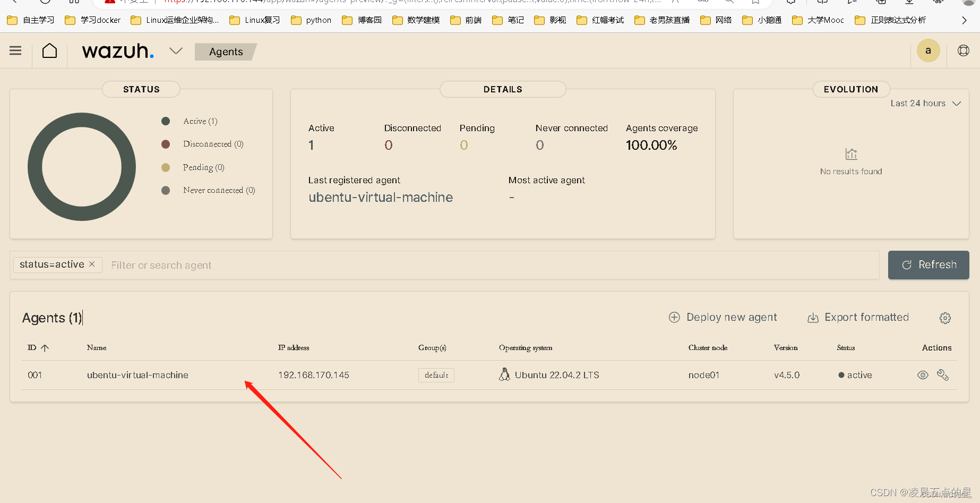
Task: Open the 红帽考试 bookmark folder
Action: coord(600,20)
